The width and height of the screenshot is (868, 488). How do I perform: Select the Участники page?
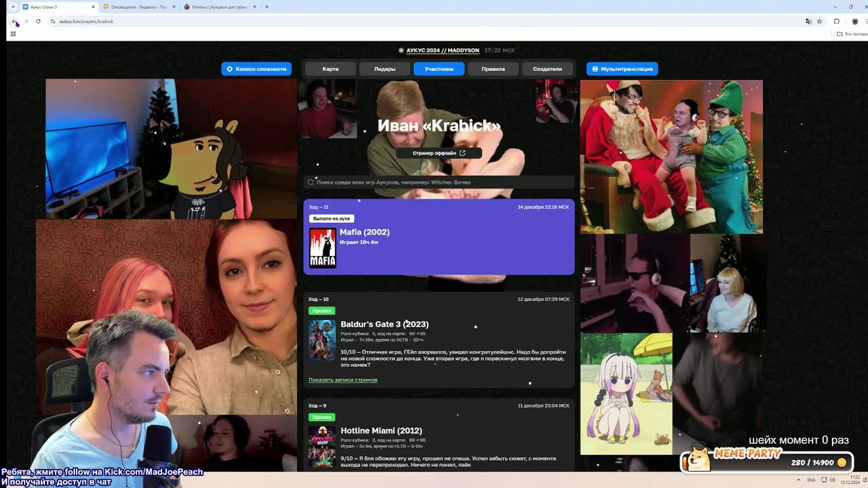(439, 68)
